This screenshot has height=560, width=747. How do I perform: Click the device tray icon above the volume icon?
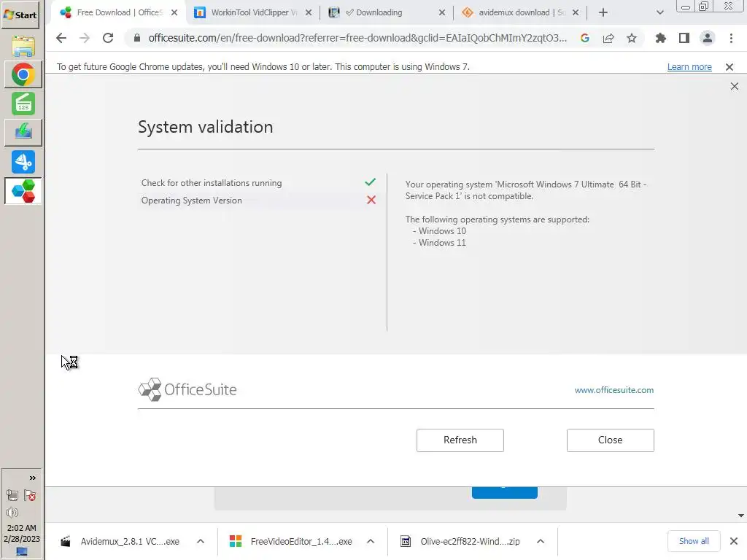(x=12, y=496)
